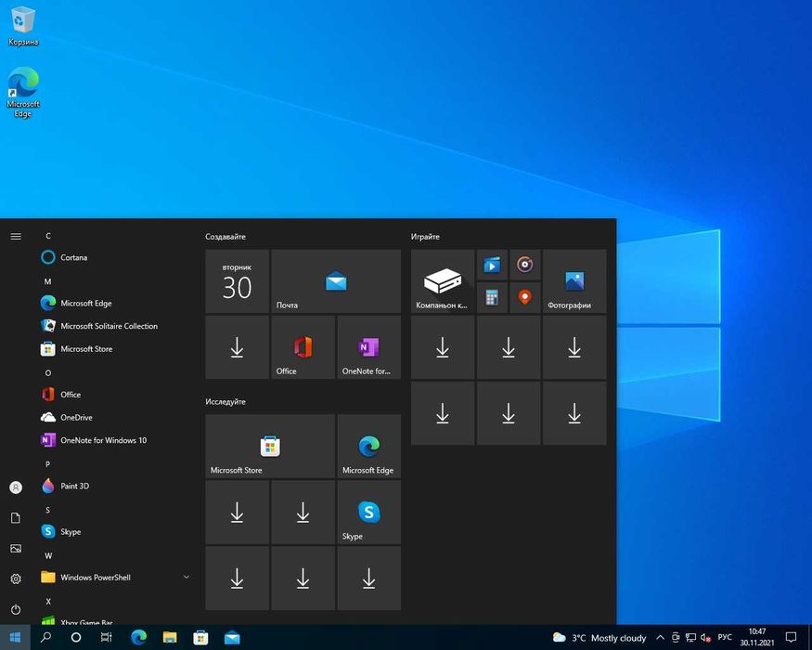Click the Исследуйте tile group header
The width and height of the screenshot is (812, 650).
[226, 402]
